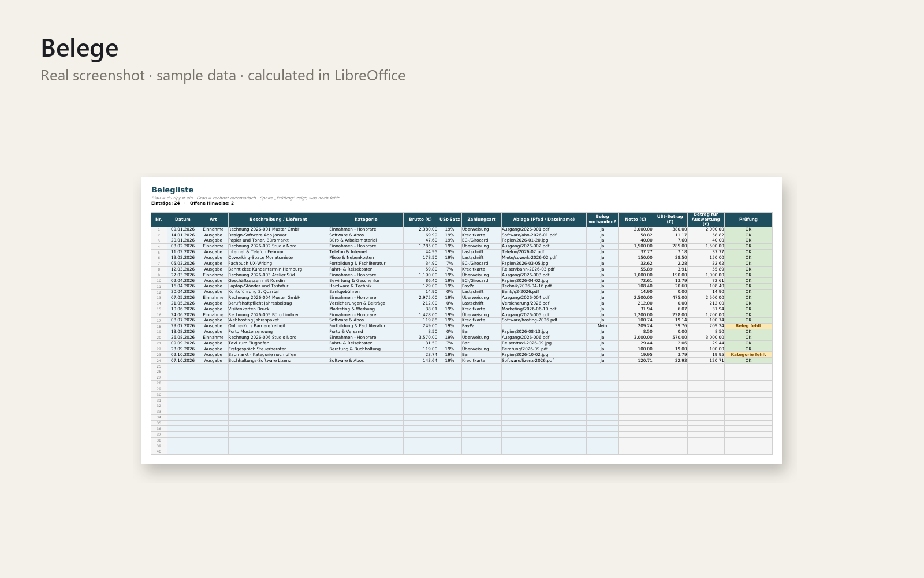Click cell "Design-Software Abo Januar"
924x578 pixels.
click(x=278, y=235)
